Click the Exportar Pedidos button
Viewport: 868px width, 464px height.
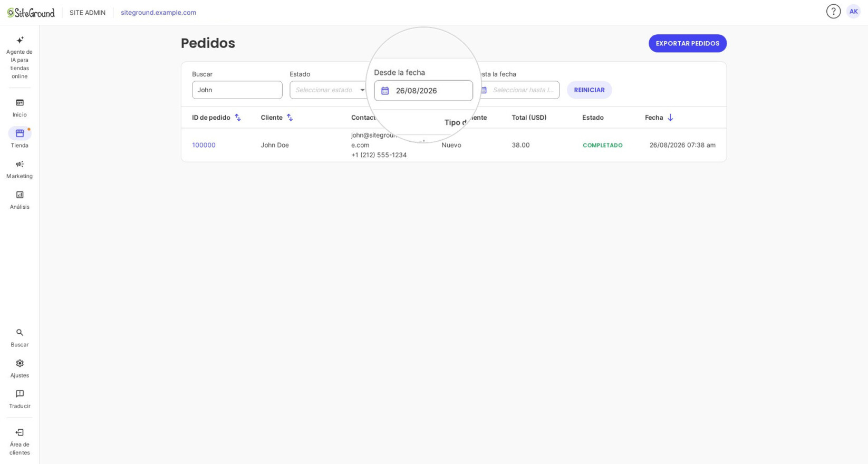(x=687, y=43)
